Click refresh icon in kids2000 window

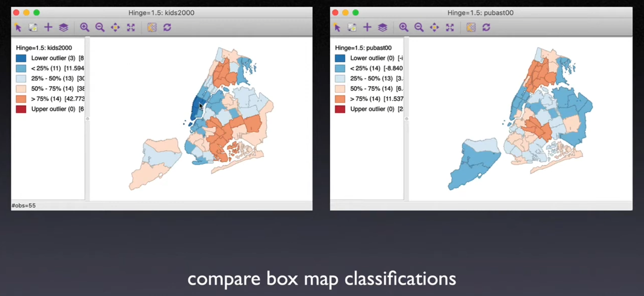click(167, 27)
